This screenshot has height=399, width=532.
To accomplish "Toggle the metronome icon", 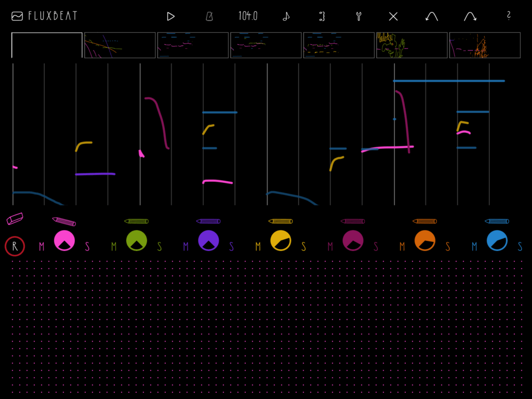I will 209,17.
